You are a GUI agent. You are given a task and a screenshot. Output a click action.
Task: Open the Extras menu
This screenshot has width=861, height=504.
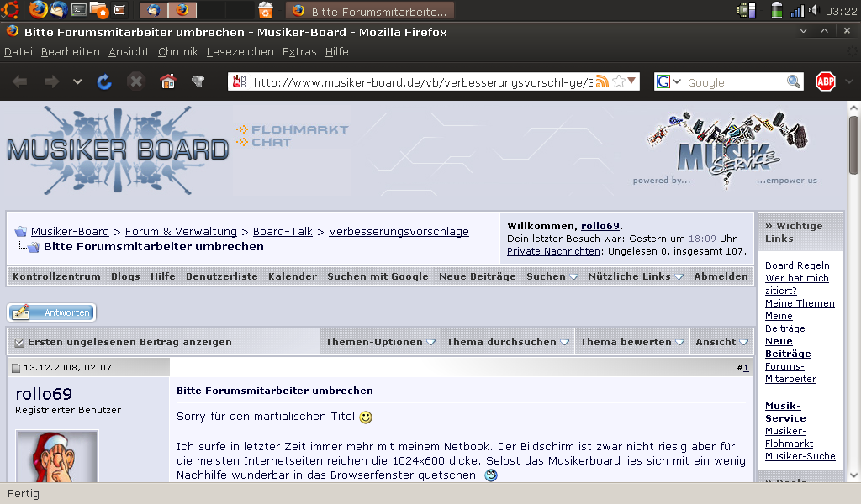click(x=299, y=51)
